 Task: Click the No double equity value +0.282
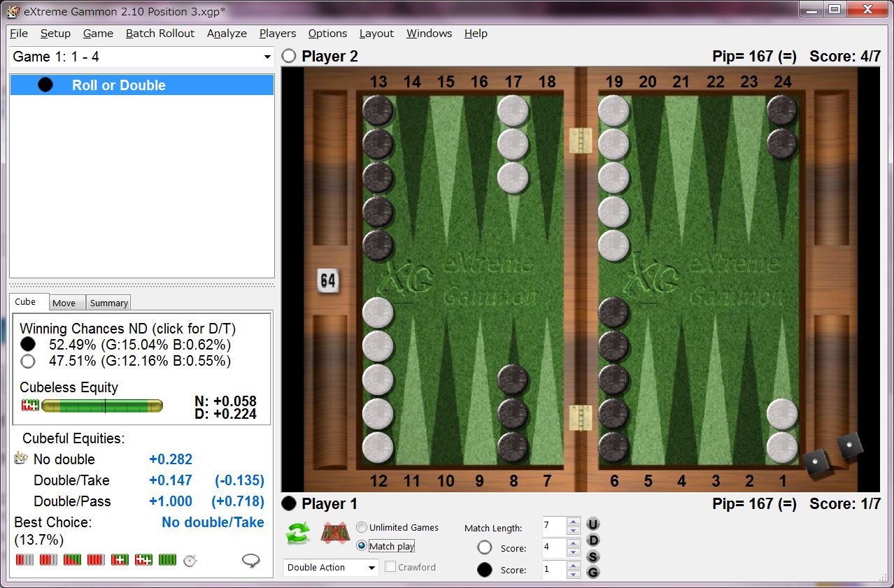coord(171,459)
